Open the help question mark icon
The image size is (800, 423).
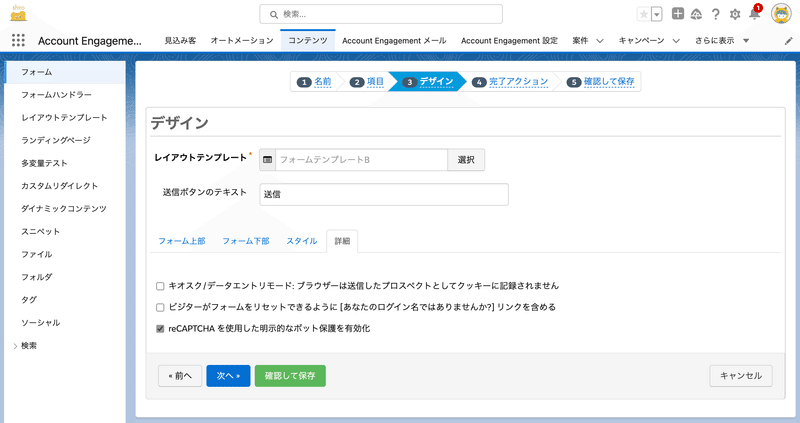pyautogui.click(x=715, y=14)
